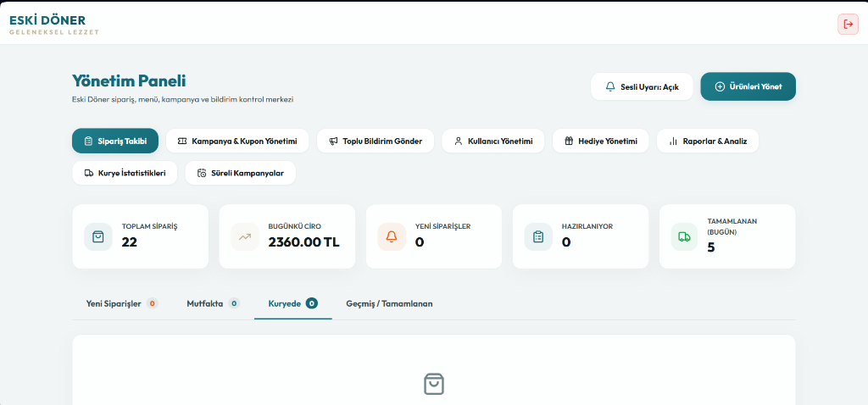Viewport: 868px width, 405px height.
Task: Open Raporlar & Analiz section
Action: pyautogui.click(x=708, y=141)
